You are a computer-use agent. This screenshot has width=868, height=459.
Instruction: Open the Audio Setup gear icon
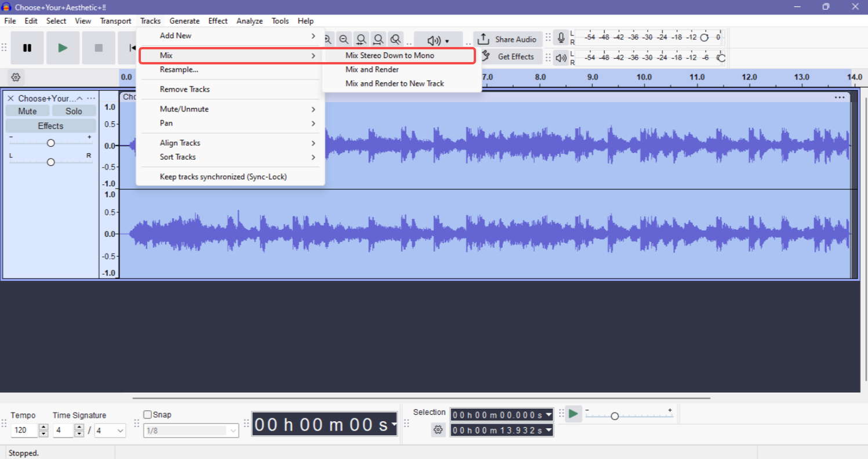tap(15, 77)
